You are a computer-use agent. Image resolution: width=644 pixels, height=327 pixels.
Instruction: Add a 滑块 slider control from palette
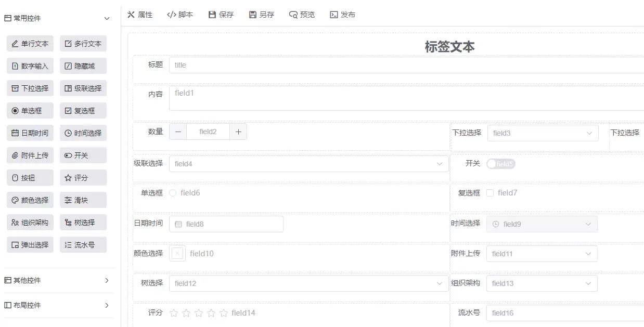[83, 200]
